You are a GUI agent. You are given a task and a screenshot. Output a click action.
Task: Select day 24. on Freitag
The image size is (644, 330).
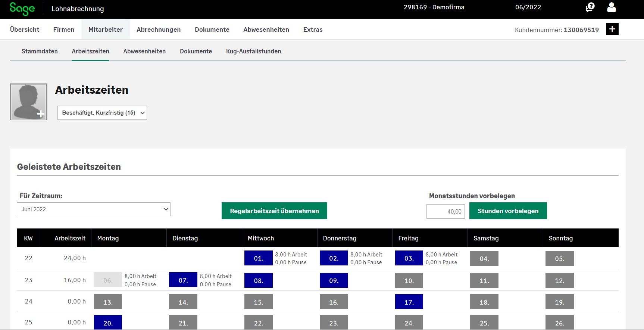coord(409,323)
